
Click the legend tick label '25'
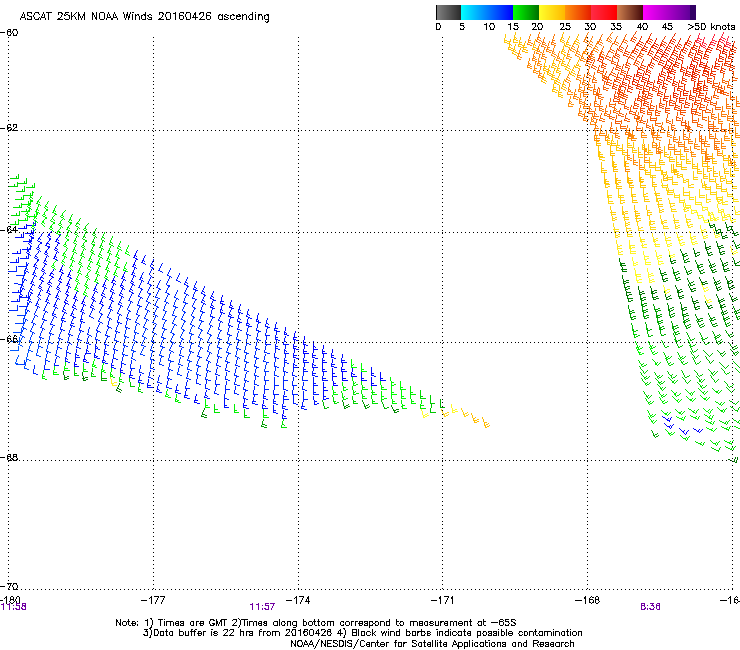pyautogui.click(x=565, y=27)
